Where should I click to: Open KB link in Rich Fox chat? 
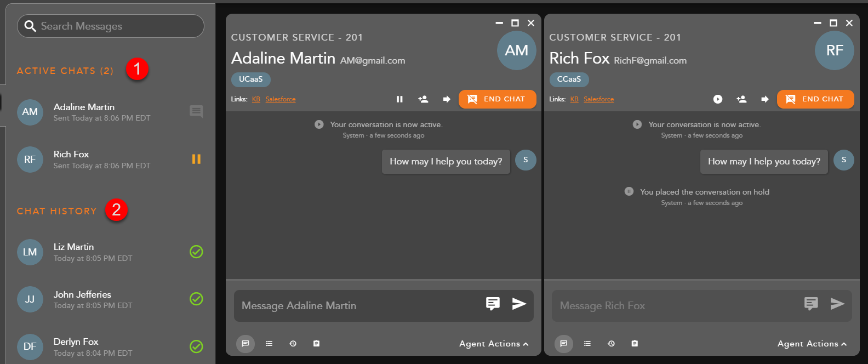(574, 99)
